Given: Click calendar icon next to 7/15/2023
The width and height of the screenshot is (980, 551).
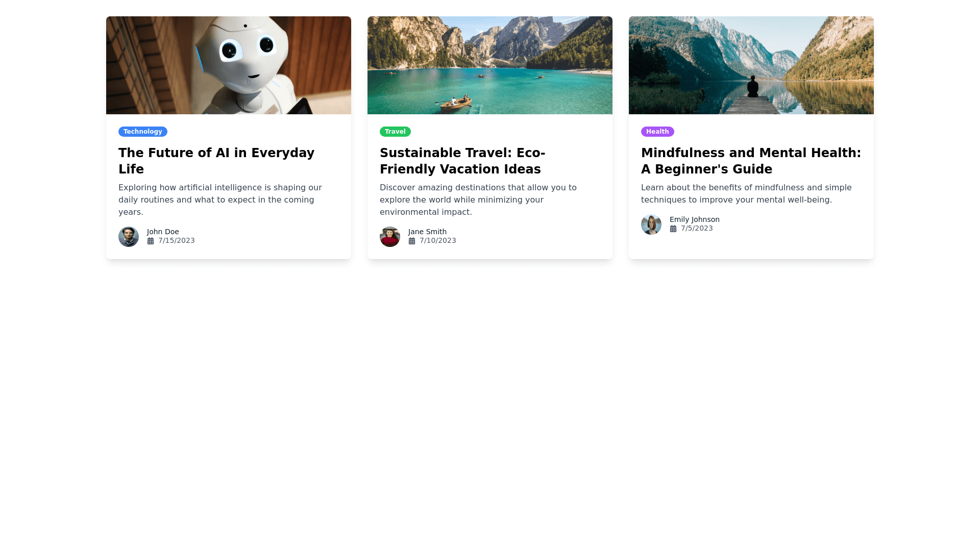Looking at the screenshot, I should 151,241.
